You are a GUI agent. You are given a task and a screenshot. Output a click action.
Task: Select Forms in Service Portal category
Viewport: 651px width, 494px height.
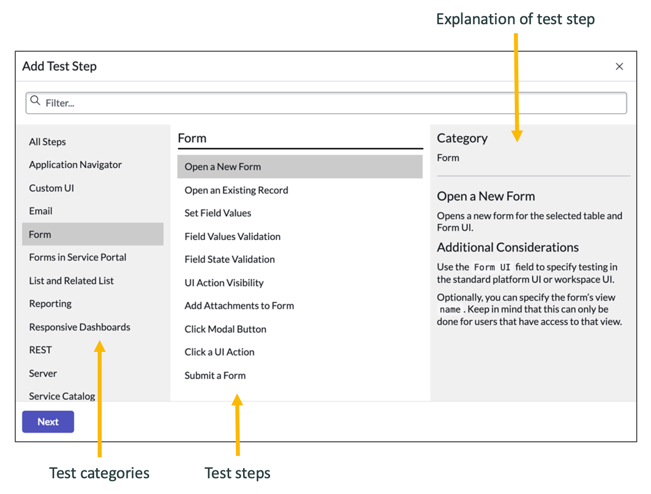[77, 257]
